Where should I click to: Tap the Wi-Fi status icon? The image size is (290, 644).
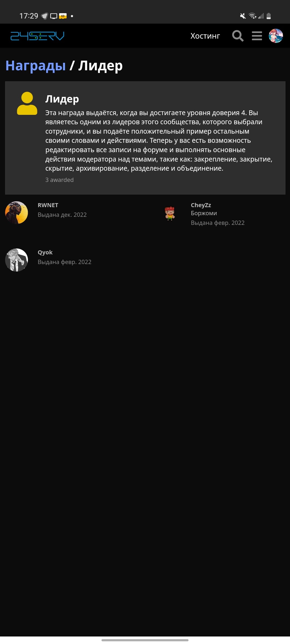point(252,16)
